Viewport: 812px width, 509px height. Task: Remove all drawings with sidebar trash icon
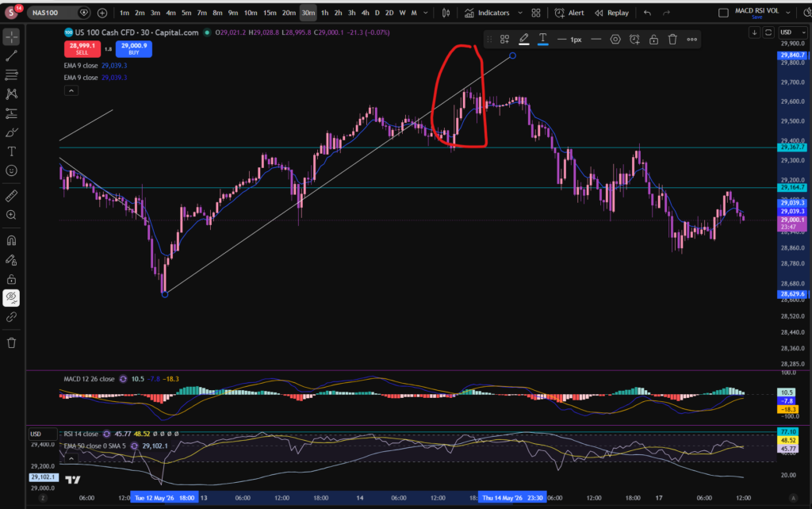click(x=11, y=343)
